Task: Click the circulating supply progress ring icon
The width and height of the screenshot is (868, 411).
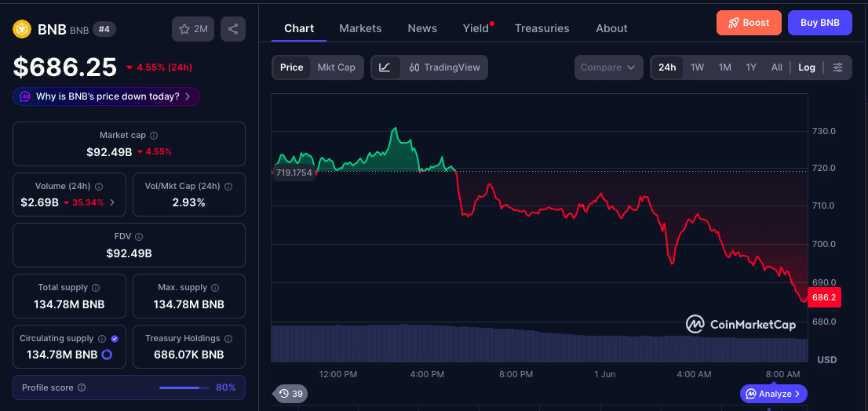Action: [107, 355]
